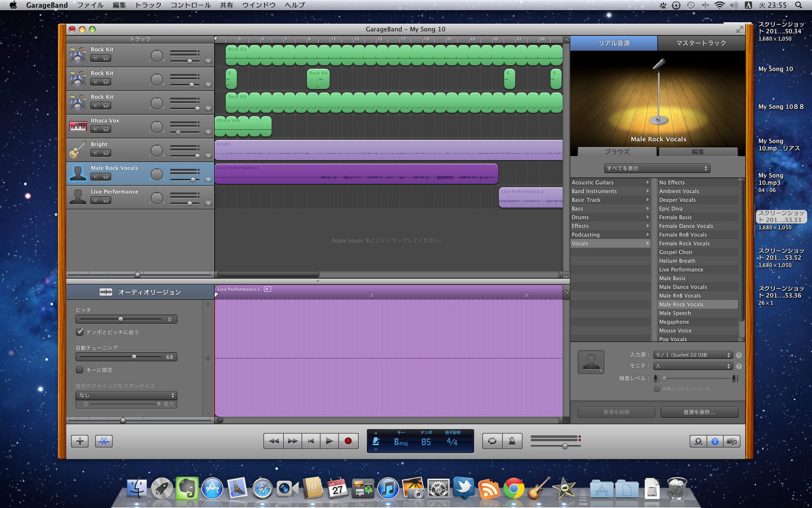Solo the Bright track
The image size is (812, 508).
point(106,153)
